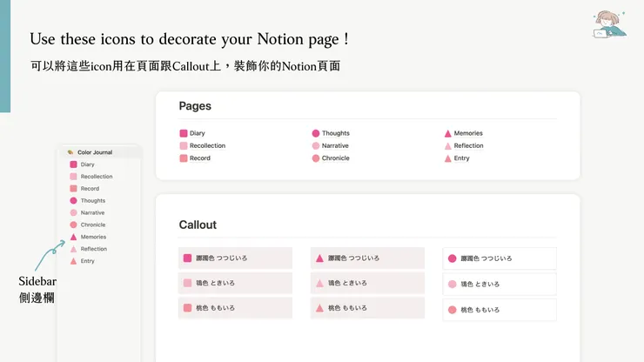Viewport: 644px width, 362px height.
Task: Click the square icon in the 鴇色 callout
Action: pyautogui.click(x=187, y=283)
